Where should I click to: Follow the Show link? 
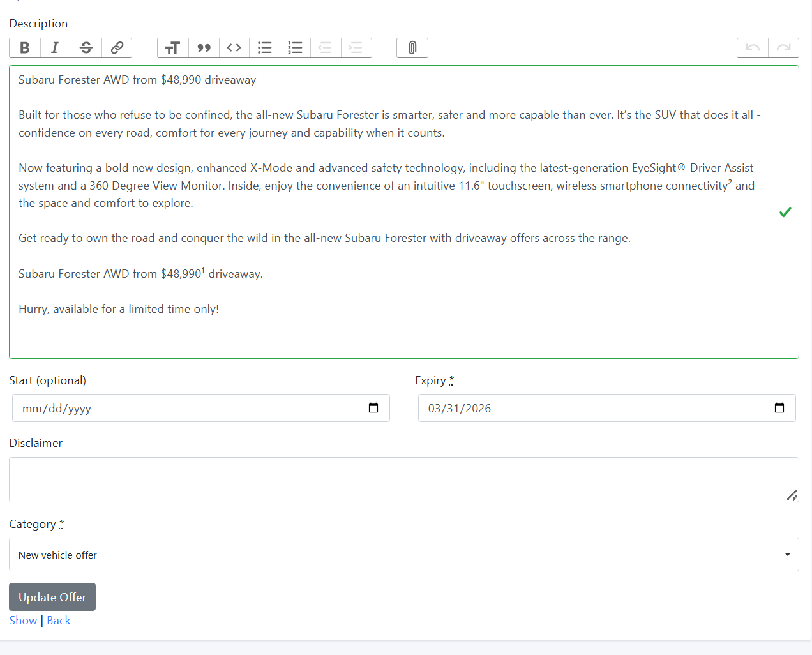(x=23, y=621)
